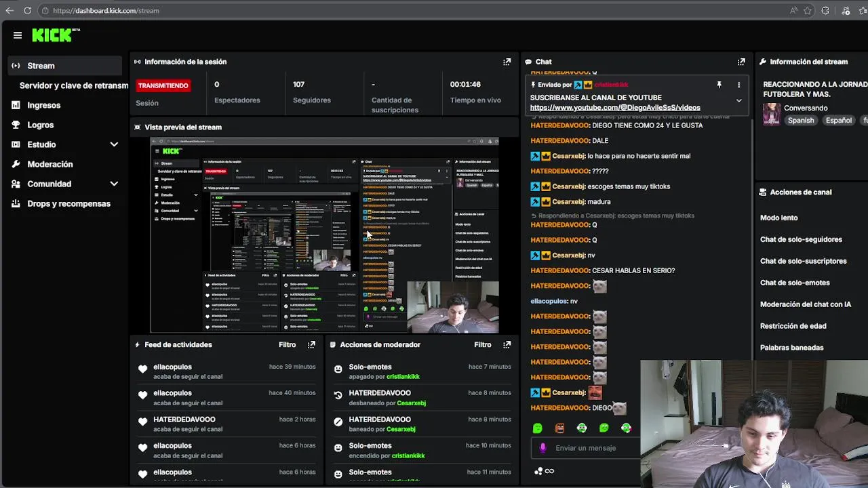
Task: Toggle Chat de solo-emotes
Action: tap(795, 283)
